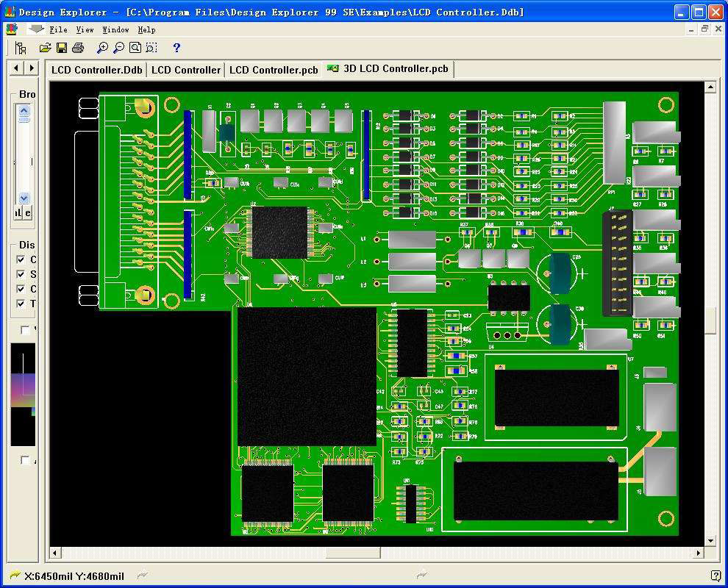Disable the Silkscreen display checkbox
This screenshot has width=728, height=588.
[x=21, y=274]
